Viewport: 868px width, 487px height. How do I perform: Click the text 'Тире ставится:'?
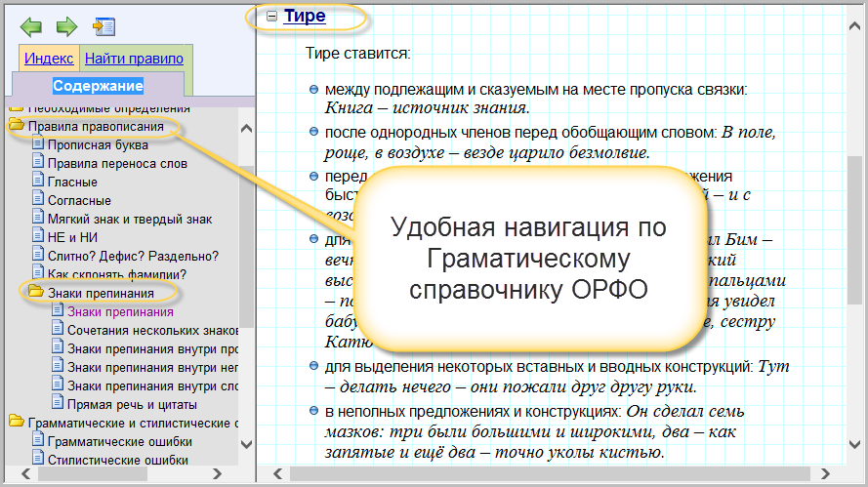click(357, 53)
